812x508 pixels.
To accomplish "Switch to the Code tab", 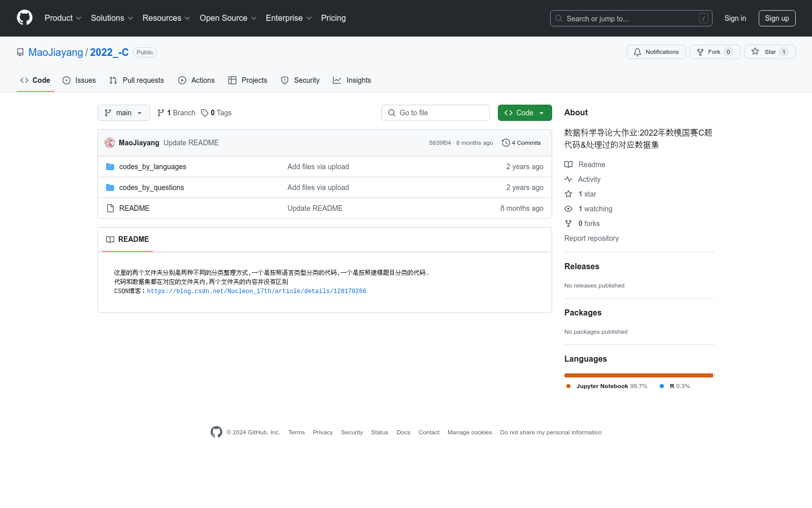I will pos(36,80).
